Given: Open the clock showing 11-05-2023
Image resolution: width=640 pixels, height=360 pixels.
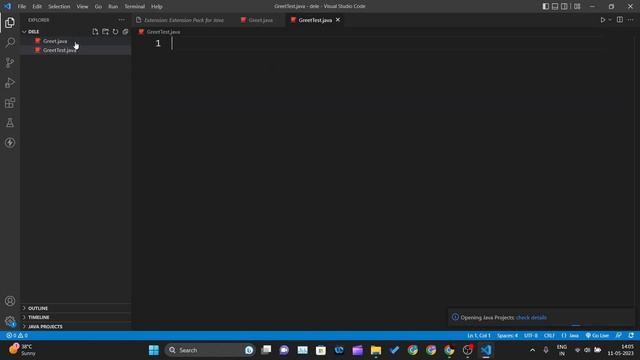Looking at the screenshot, I should (x=621, y=350).
